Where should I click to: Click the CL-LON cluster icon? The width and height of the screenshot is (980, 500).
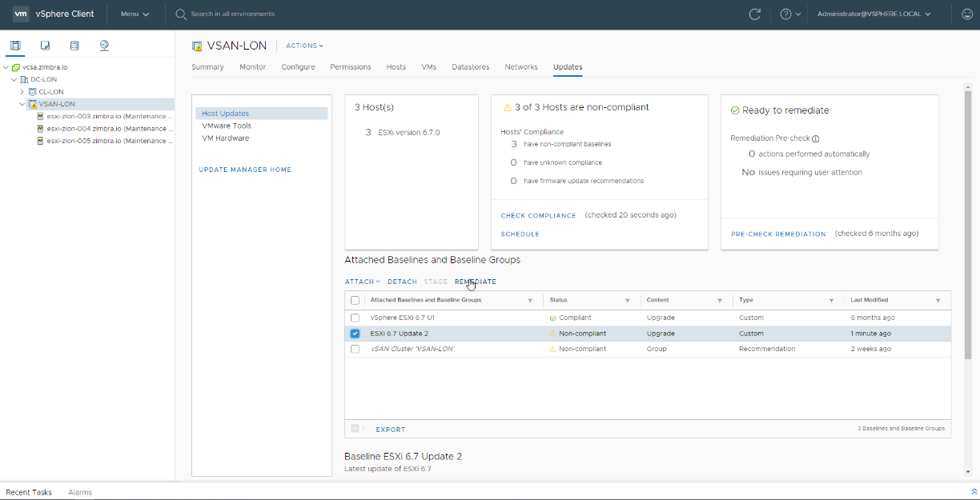click(32, 92)
